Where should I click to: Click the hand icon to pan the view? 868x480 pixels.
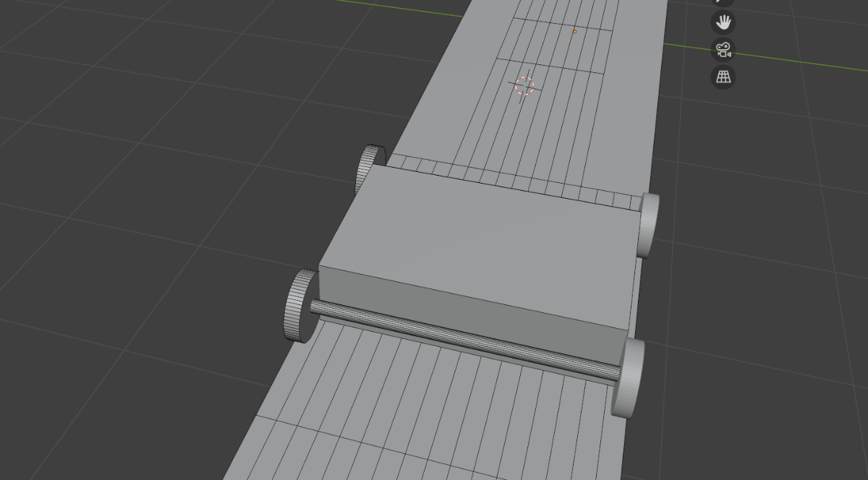pyautogui.click(x=723, y=22)
